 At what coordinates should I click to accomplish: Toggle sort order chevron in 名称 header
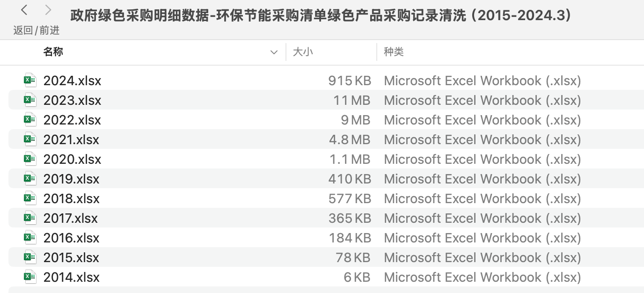pos(274,52)
